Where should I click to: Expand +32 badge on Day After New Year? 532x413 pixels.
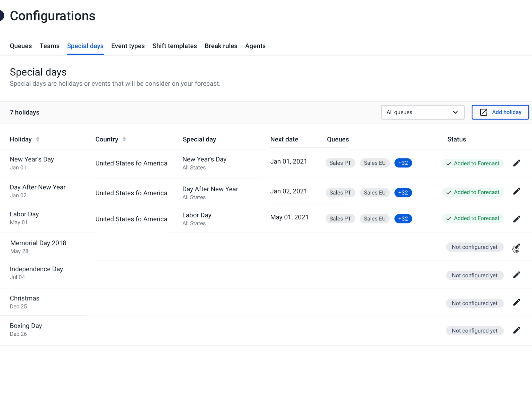click(x=403, y=193)
